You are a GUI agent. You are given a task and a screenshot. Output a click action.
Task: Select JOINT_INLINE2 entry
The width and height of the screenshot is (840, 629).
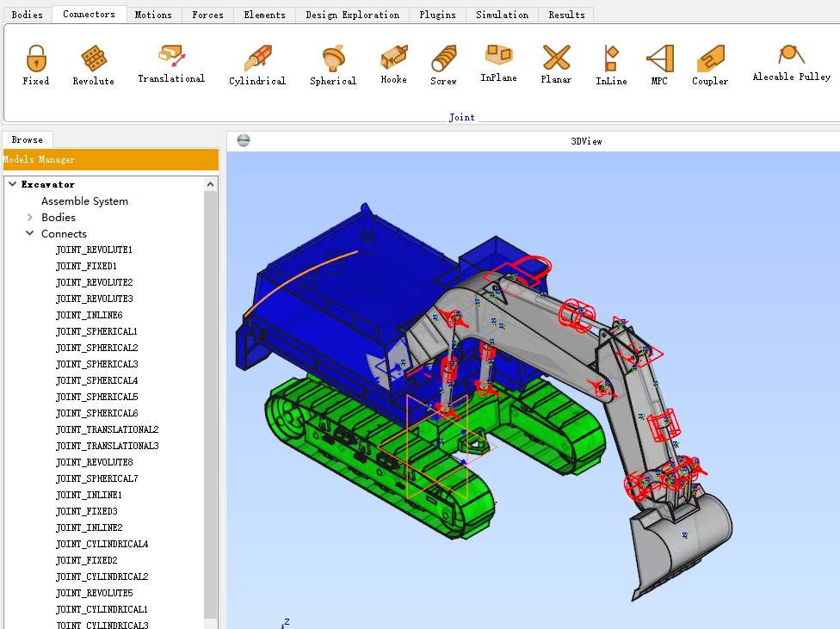pos(90,527)
